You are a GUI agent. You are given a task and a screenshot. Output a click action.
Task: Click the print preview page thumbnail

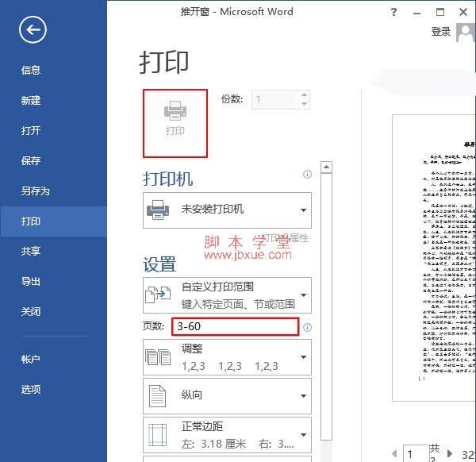tap(434, 258)
